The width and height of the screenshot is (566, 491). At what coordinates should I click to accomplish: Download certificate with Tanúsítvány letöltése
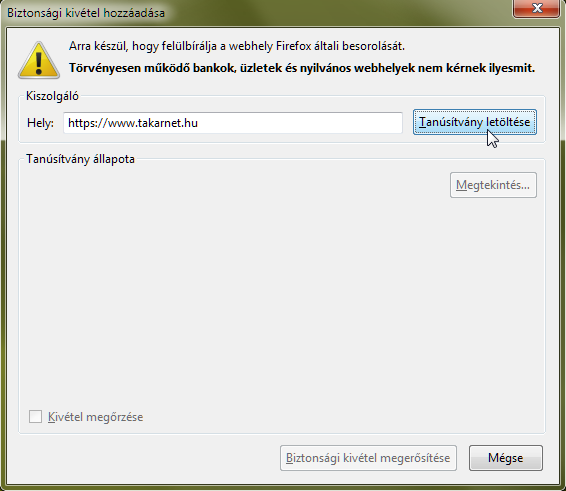click(475, 122)
